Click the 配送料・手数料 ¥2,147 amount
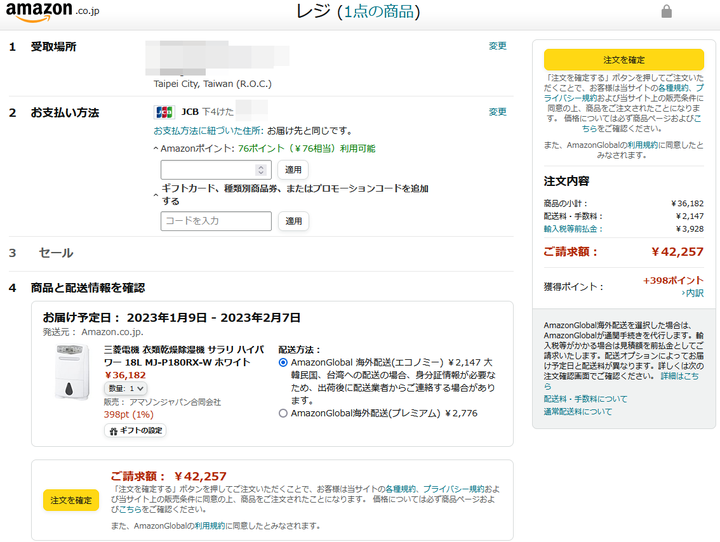 [x=690, y=216]
